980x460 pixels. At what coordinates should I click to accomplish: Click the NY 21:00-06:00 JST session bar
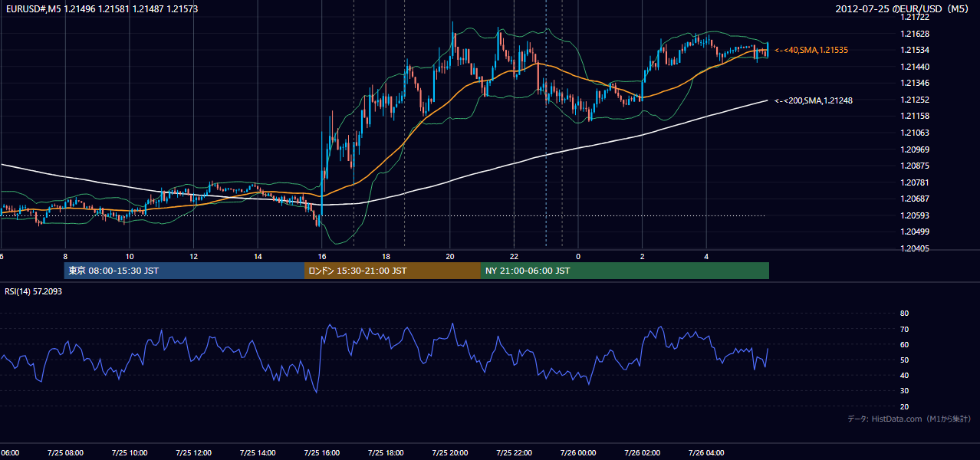tap(625, 271)
